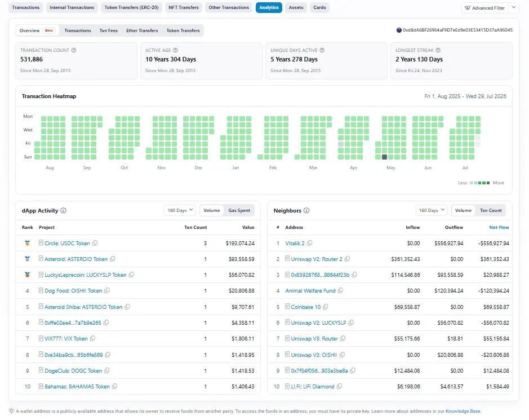Open the Longest Streak help icon
The width and height of the screenshot is (529, 420).
(x=438, y=50)
